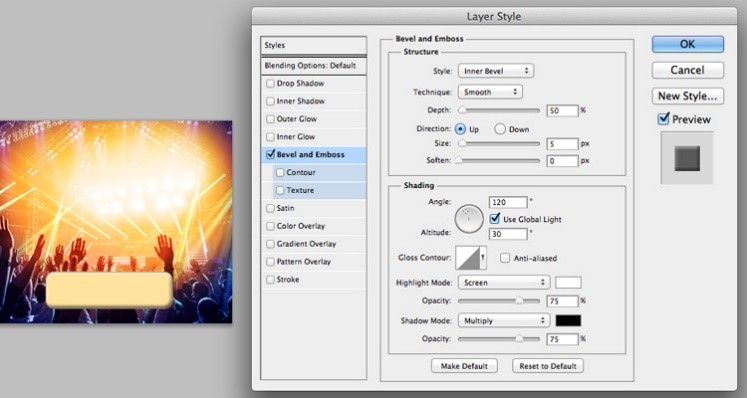Open the Shadow Mode dropdown showing Multiply
Image resolution: width=747 pixels, height=398 pixels.
coord(504,321)
